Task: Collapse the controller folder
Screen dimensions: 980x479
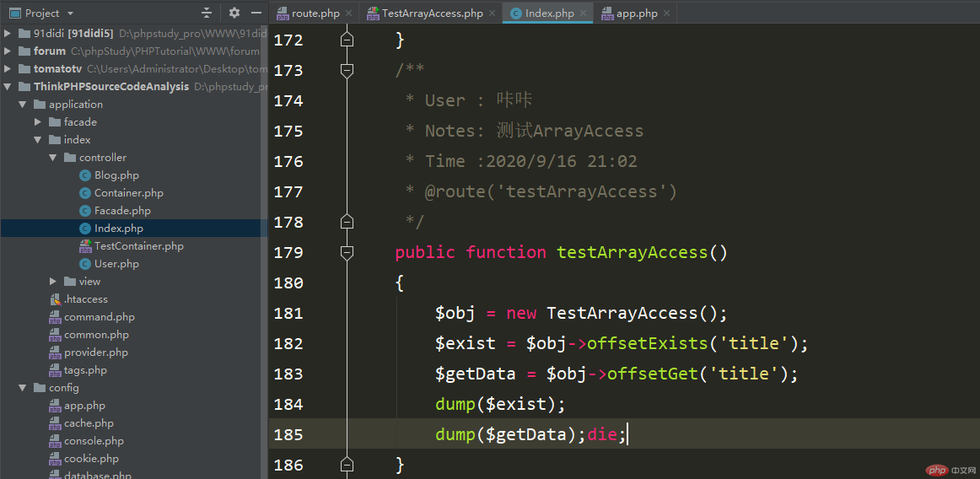Action: tap(53, 158)
